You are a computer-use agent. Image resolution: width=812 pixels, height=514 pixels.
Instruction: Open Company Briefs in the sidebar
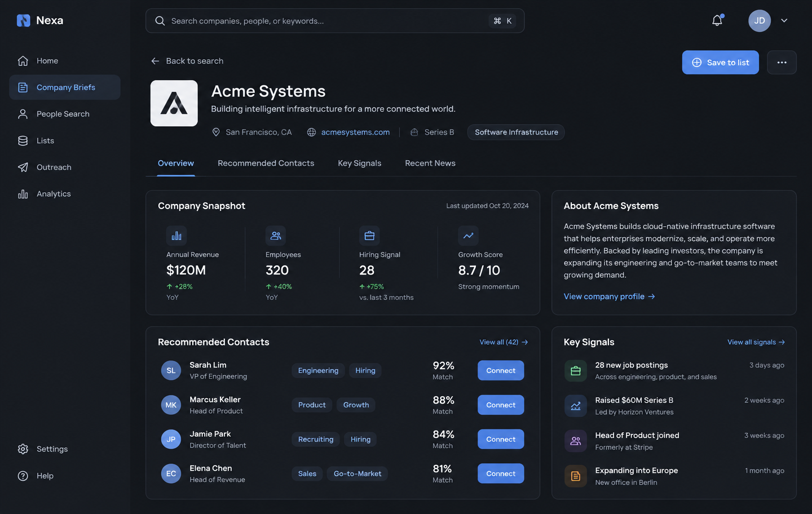[65, 87]
